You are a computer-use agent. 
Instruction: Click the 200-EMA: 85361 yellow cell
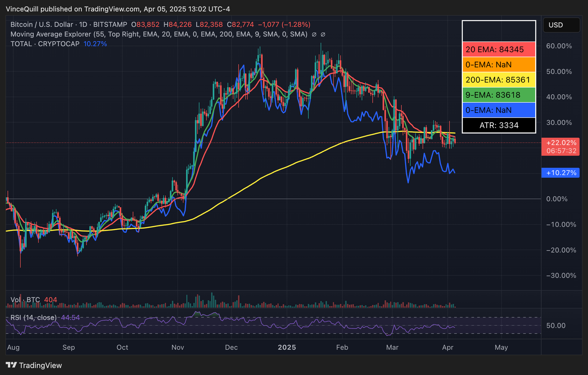point(499,80)
